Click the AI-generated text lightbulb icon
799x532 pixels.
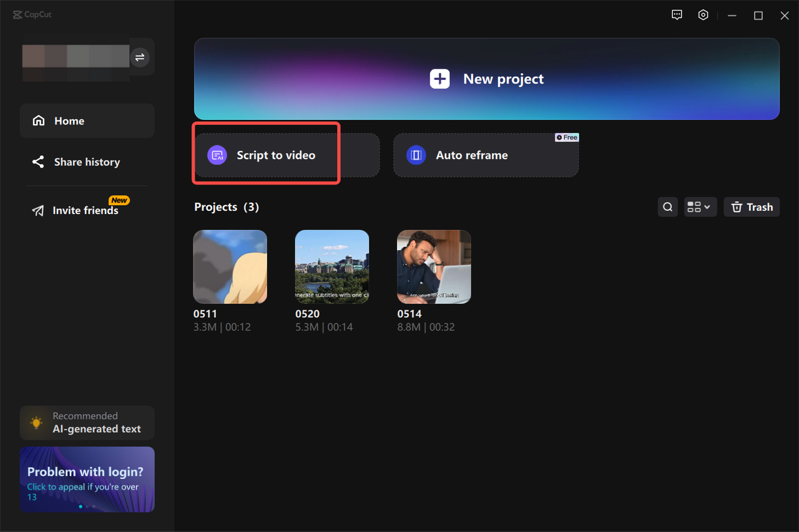click(x=36, y=422)
